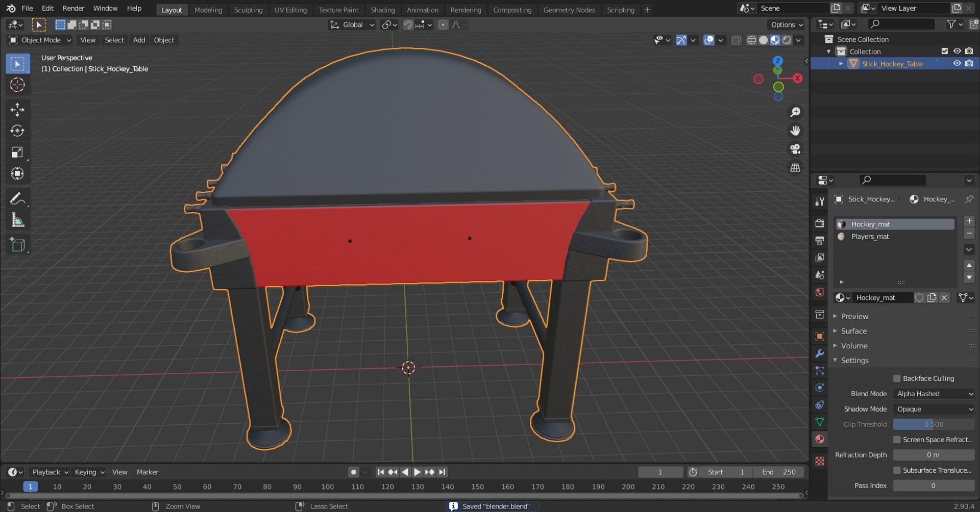
Task: Uncheck the Collection exclude checkbox
Action: point(945,51)
